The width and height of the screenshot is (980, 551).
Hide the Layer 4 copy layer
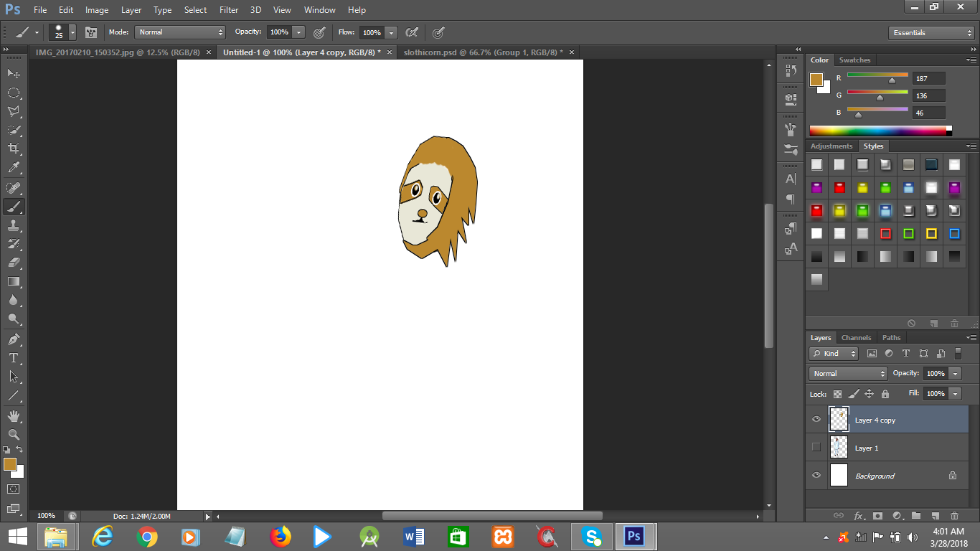click(x=816, y=419)
